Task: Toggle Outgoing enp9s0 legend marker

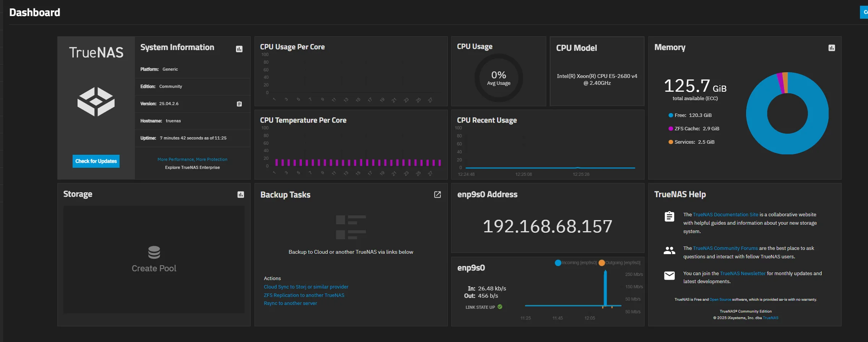Action: 602,263
